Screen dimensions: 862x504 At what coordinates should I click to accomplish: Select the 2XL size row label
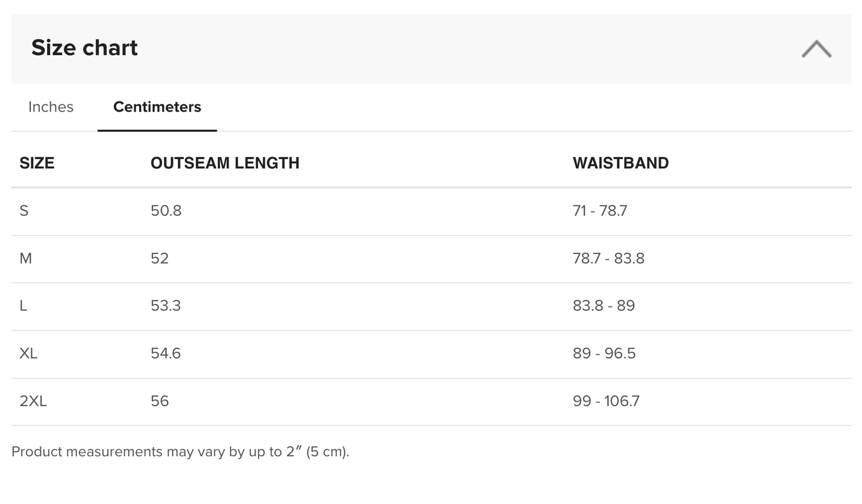pos(33,401)
